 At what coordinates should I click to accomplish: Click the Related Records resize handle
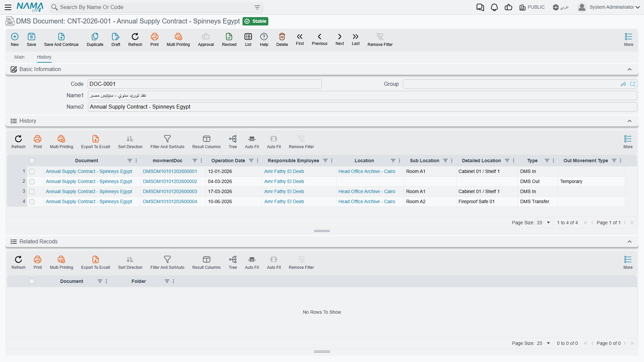pyautogui.click(x=322, y=352)
